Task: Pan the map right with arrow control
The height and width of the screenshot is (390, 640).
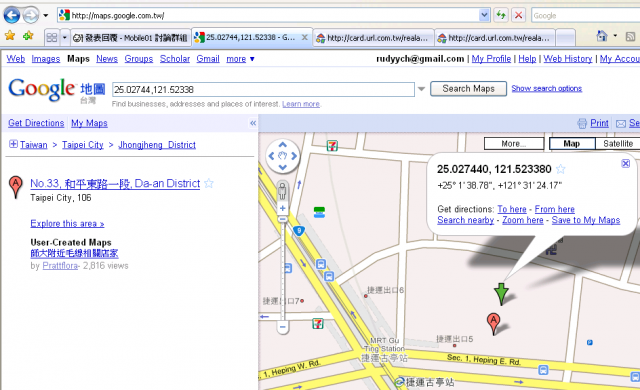Action: click(x=294, y=156)
